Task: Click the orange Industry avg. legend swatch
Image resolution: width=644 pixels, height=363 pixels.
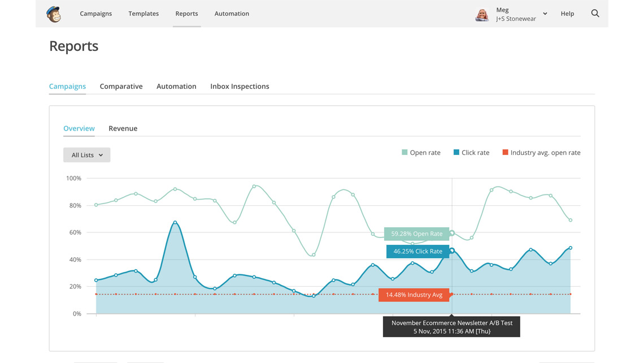Action: (x=505, y=153)
